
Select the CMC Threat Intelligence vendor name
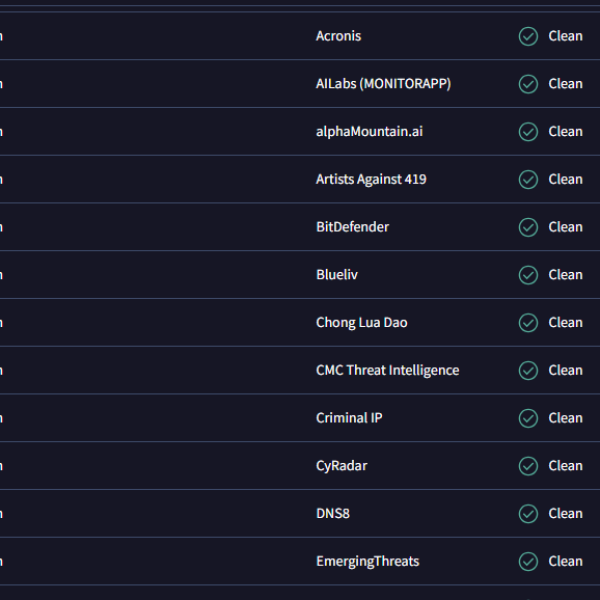pyautogui.click(x=387, y=371)
